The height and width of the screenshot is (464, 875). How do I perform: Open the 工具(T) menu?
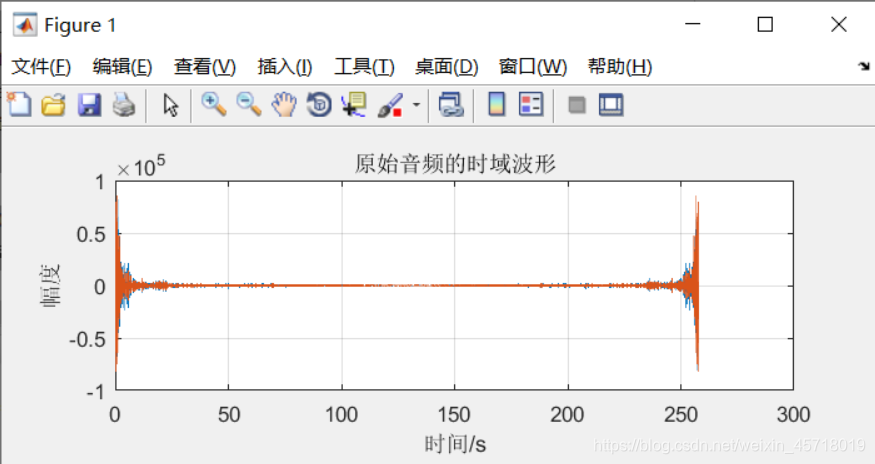(x=364, y=66)
